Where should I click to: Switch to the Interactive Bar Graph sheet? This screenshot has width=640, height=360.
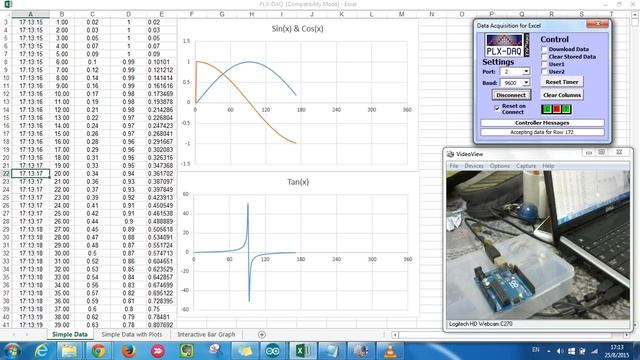(x=206, y=334)
